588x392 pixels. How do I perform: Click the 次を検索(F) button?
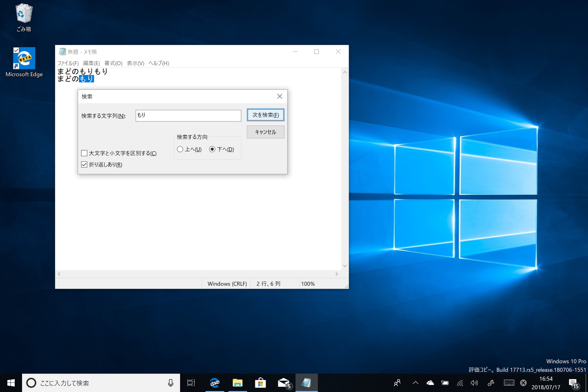(266, 115)
